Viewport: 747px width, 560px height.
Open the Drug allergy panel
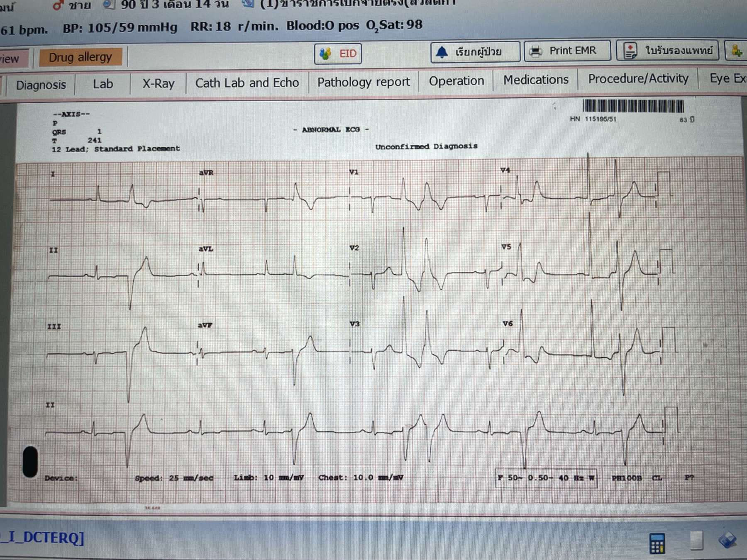tap(81, 57)
